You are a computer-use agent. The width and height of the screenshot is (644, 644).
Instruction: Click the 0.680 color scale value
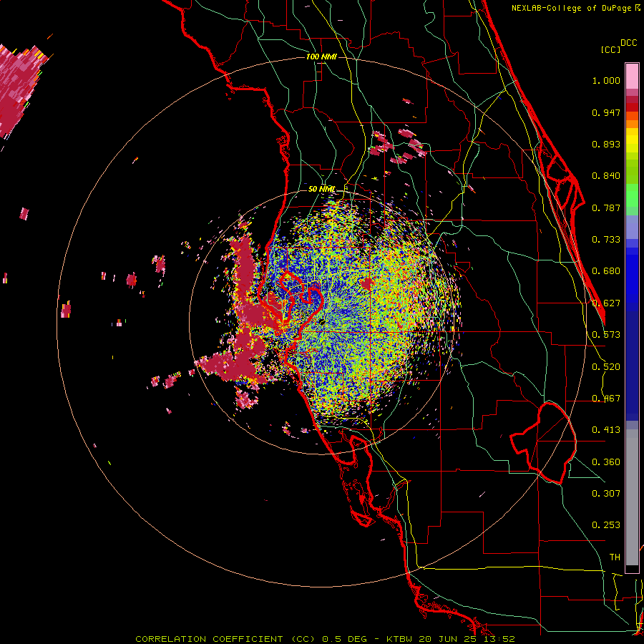point(606,271)
